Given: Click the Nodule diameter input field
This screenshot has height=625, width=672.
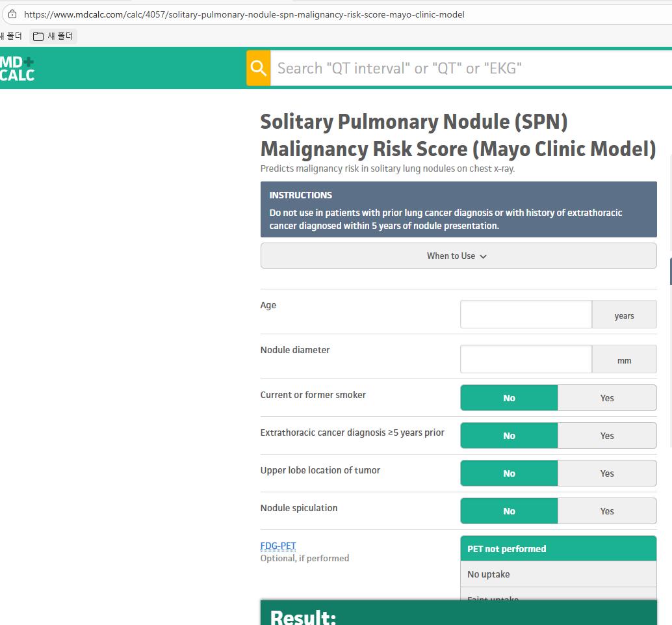Looking at the screenshot, I should [x=526, y=360].
